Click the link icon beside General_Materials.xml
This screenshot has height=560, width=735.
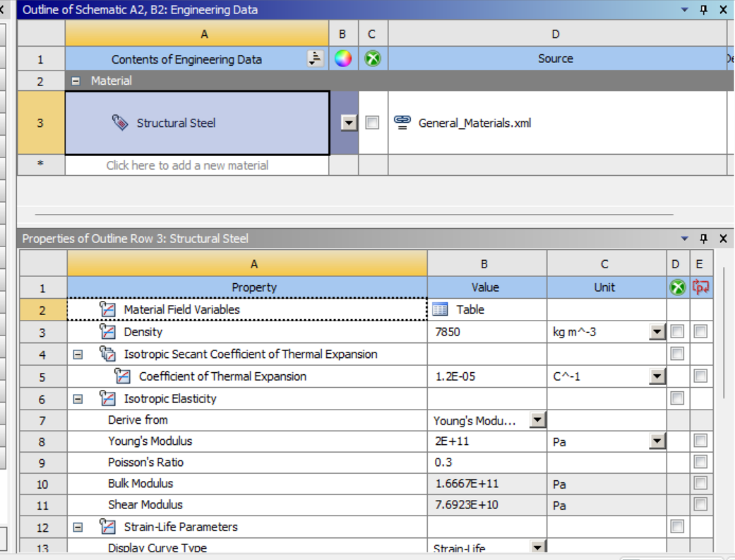tap(402, 122)
